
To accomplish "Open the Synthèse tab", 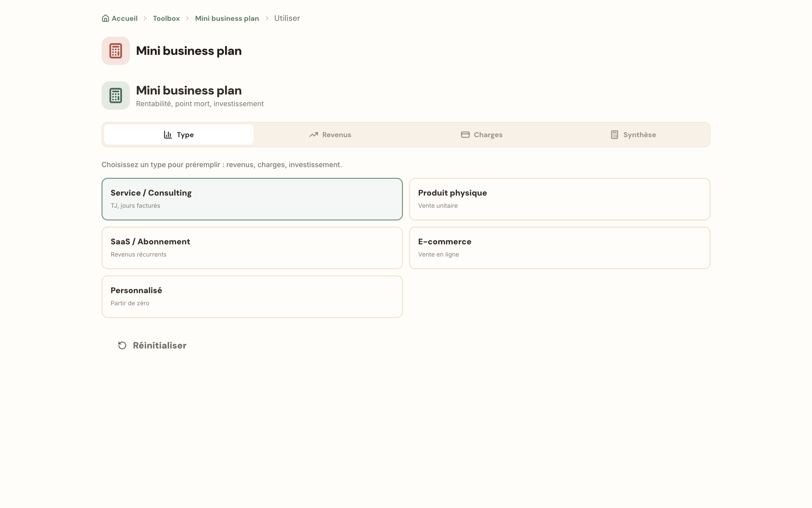I will (x=633, y=135).
